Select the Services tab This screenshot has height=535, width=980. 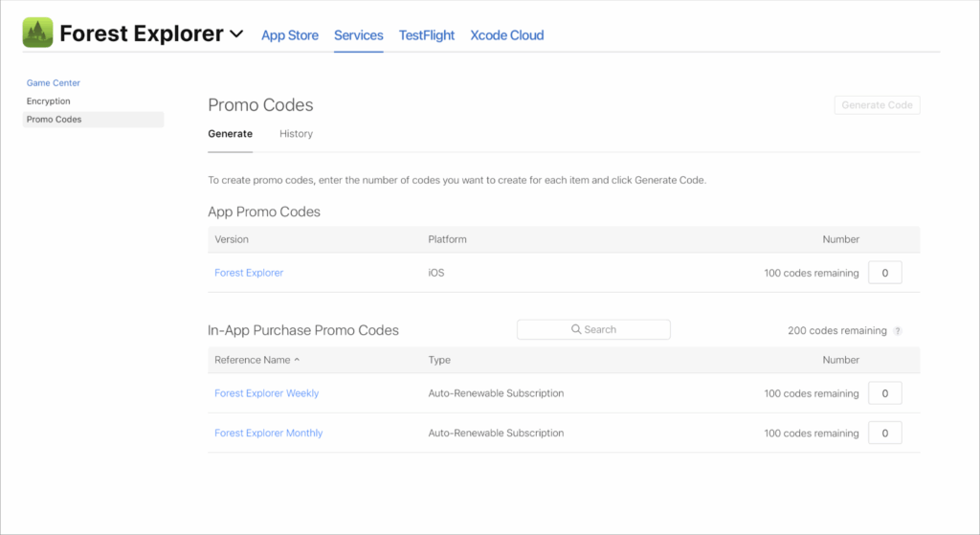(x=359, y=35)
